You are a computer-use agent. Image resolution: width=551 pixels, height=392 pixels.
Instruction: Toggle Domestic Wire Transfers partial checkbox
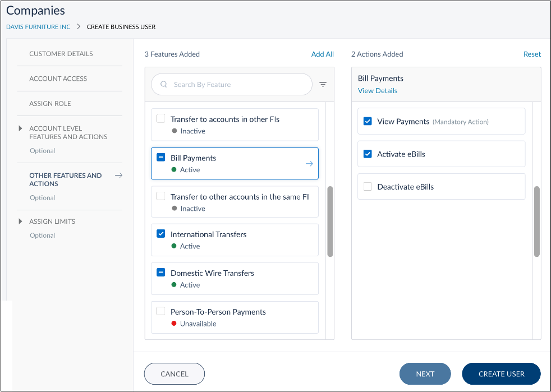[161, 273]
